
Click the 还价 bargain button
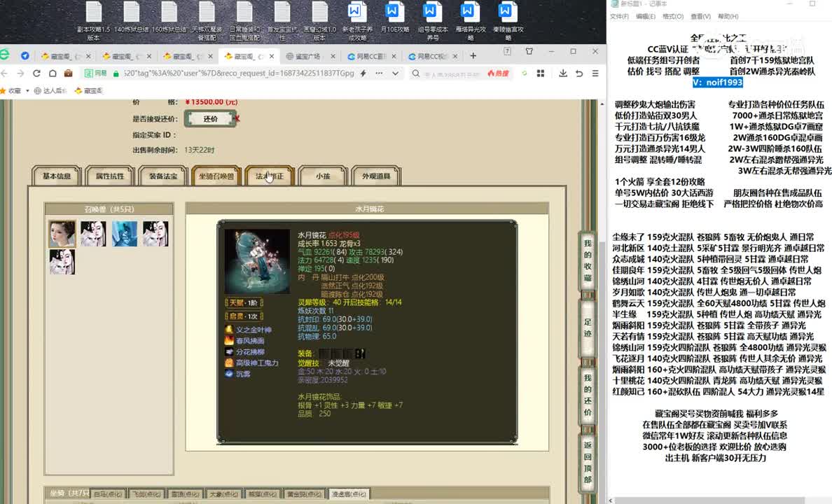click(x=210, y=119)
